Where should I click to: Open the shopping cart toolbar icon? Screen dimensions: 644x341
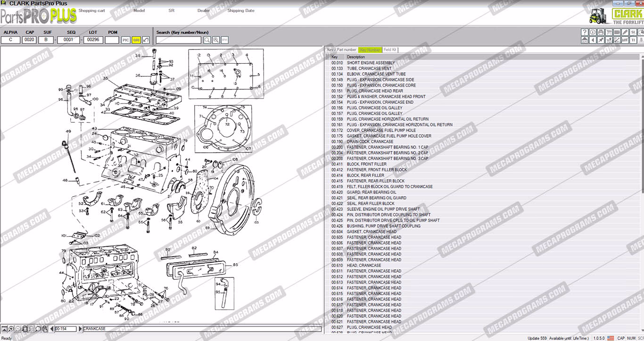pyautogui.click(x=609, y=32)
